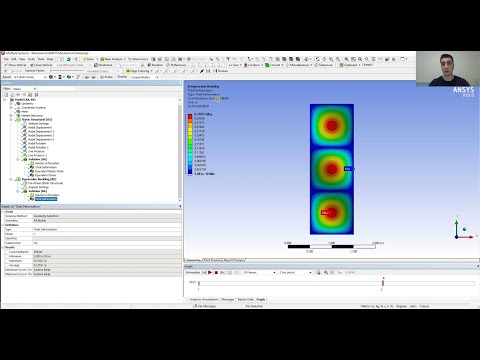
Task: Open the edges display globe dropdown icon
Action: (x=70, y=77)
